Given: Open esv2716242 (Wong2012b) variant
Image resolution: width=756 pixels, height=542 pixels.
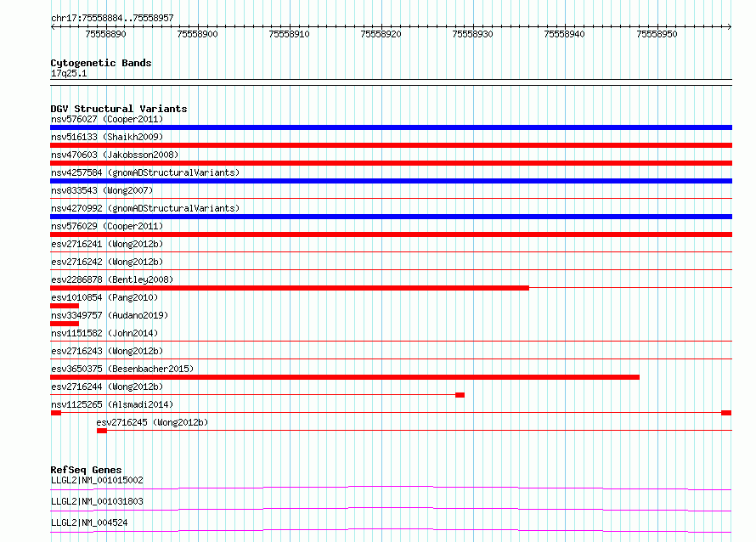Looking at the screenshot, I should point(107,262).
